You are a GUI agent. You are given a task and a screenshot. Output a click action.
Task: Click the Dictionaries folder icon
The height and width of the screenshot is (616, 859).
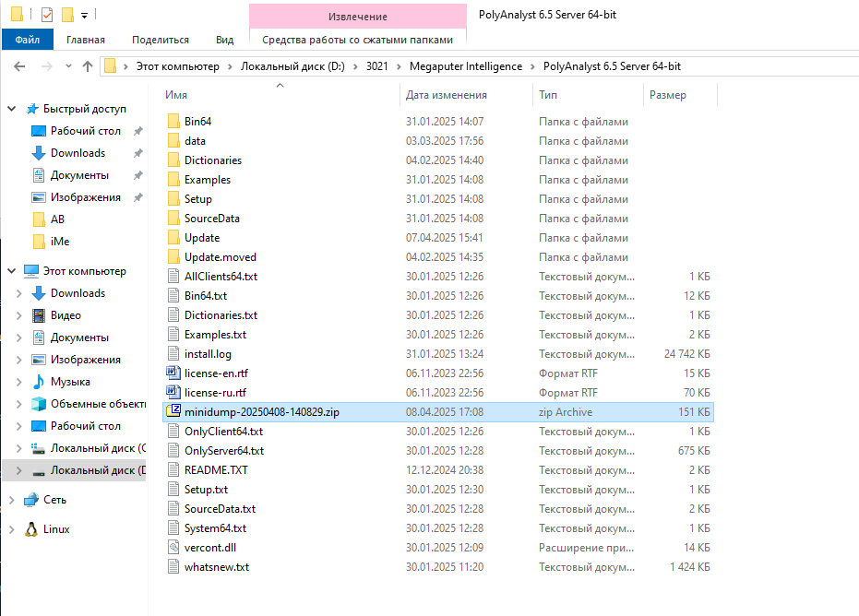pos(173,160)
